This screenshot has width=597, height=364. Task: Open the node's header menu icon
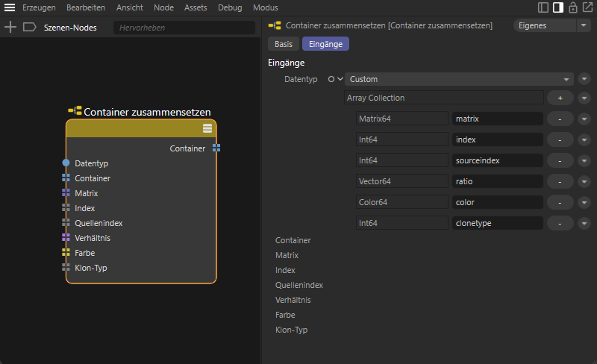[x=207, y=128]
